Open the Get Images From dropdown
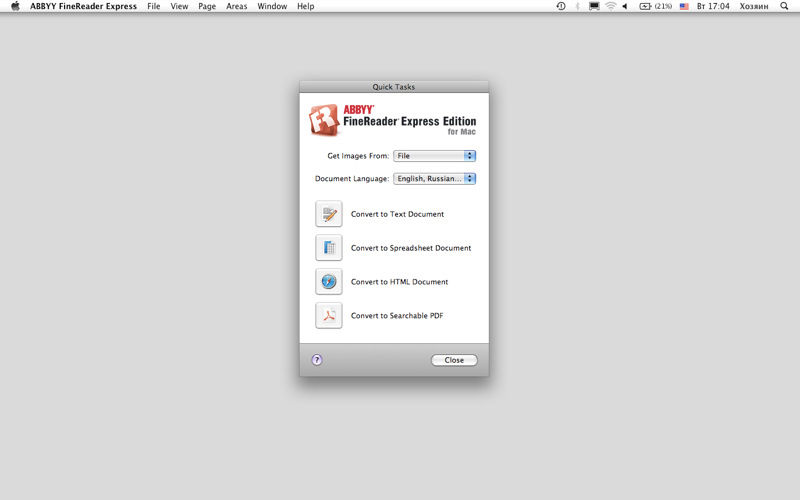 (x=434, y=156)
